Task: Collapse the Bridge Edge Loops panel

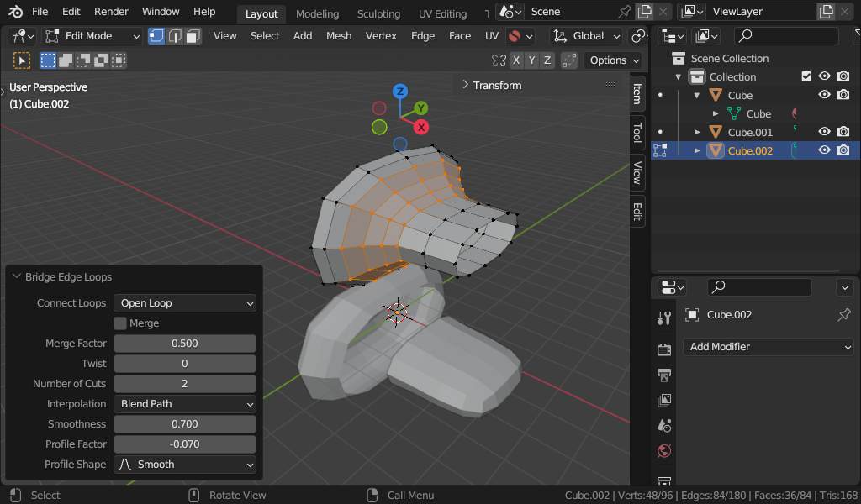Action: (x=17, y=276)
